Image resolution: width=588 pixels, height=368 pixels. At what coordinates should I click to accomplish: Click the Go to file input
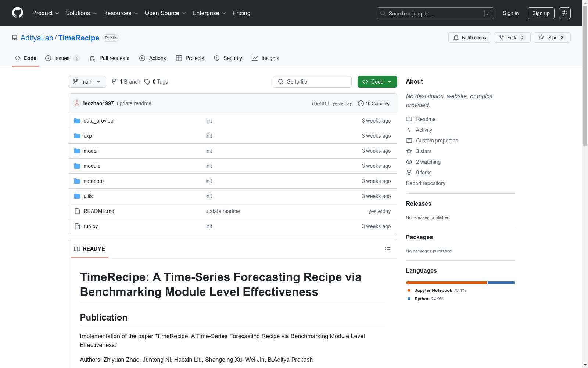(x=312, y=82)
